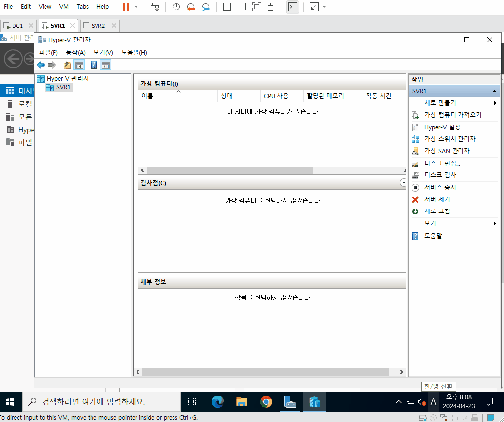The width and height of the screenshot is (504, 422).
Task: Open Google Chrome from taskbar
Action: tap(266, 402)
